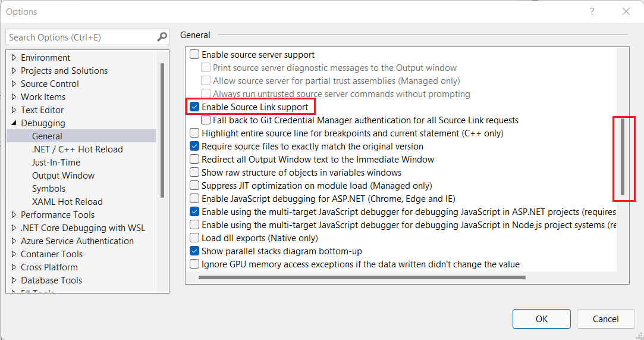Open the XAML Hot Reload page

point(67,202)
